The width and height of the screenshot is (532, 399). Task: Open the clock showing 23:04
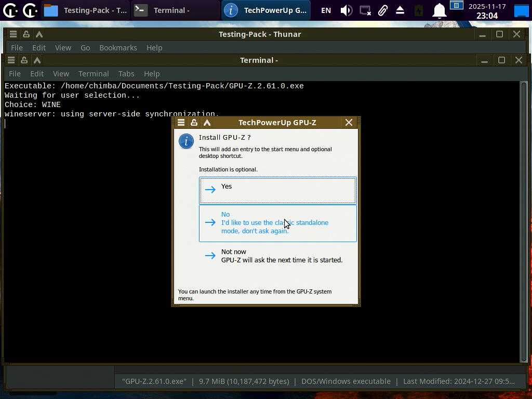[x=487, y=11]
